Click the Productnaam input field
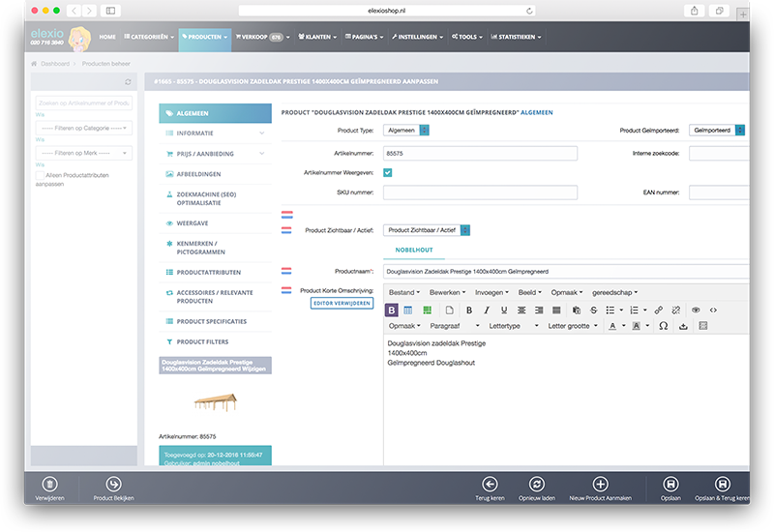 click(x=566, y=272)
